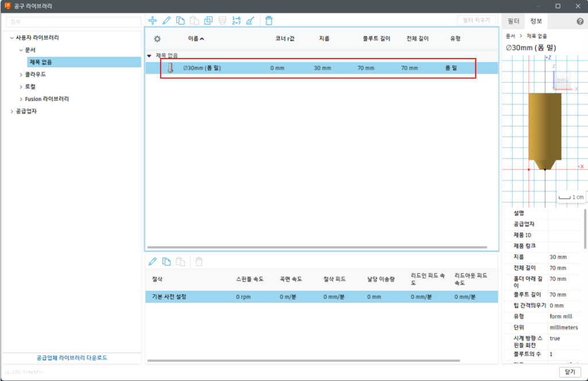
Task: Click tool list horizontal scrollbar
Action: [x=317, y=247]
